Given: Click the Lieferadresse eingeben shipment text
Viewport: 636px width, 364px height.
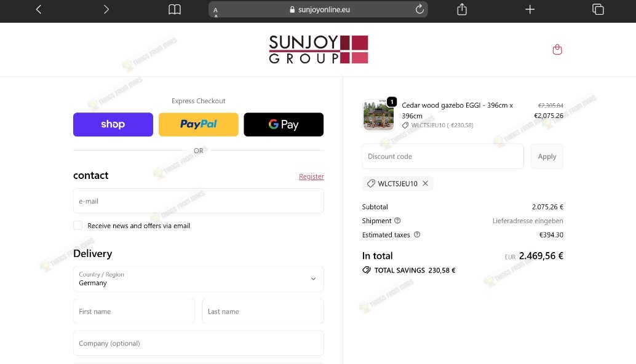Looking at the screenshot, I should pyautogui.click(x=528, y=221).
